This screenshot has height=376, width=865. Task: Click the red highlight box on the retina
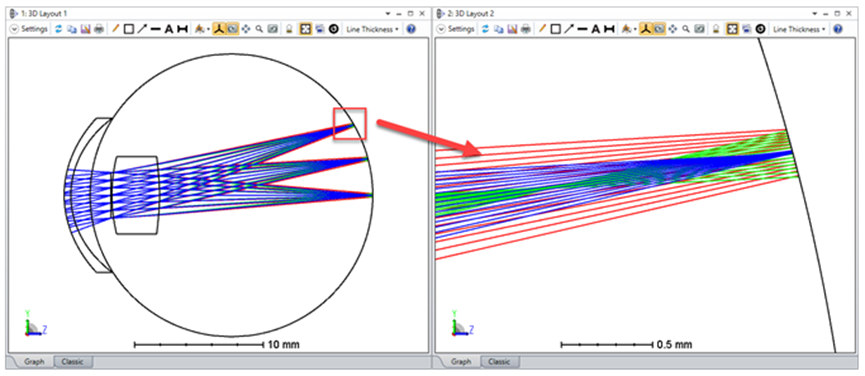[x=349, y=123]
